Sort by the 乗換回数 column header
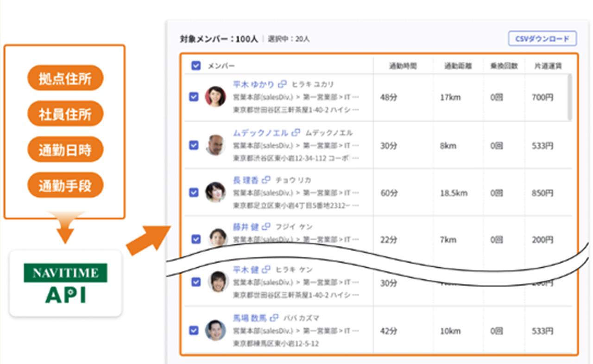The width and height of the screenshot is (593, 364). [504, 66]
